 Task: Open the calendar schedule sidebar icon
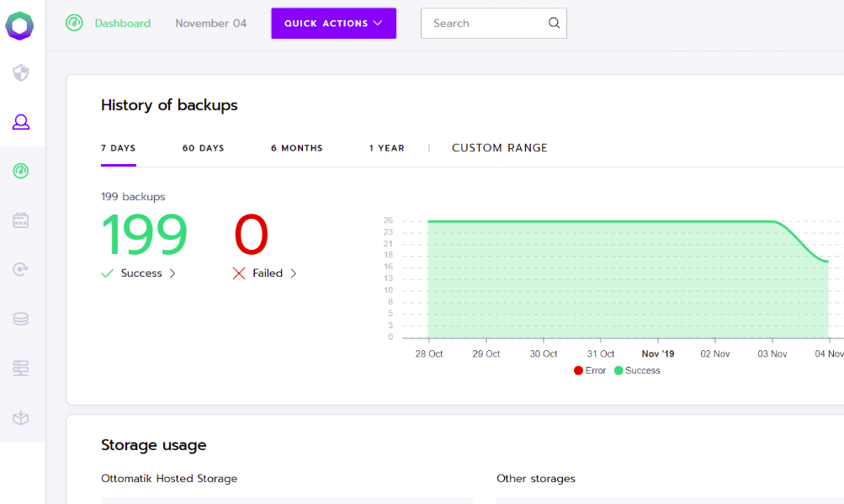tap(21, 220)
